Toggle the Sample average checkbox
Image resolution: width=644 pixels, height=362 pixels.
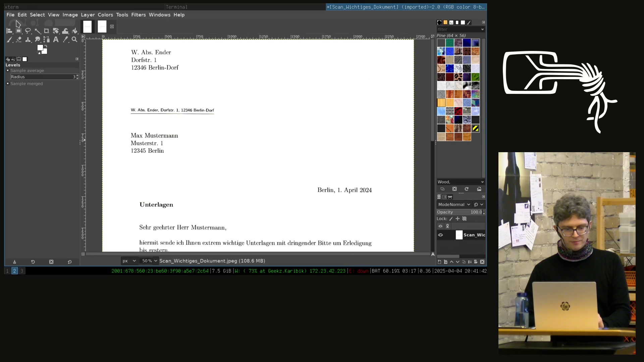tap(8, 71)
